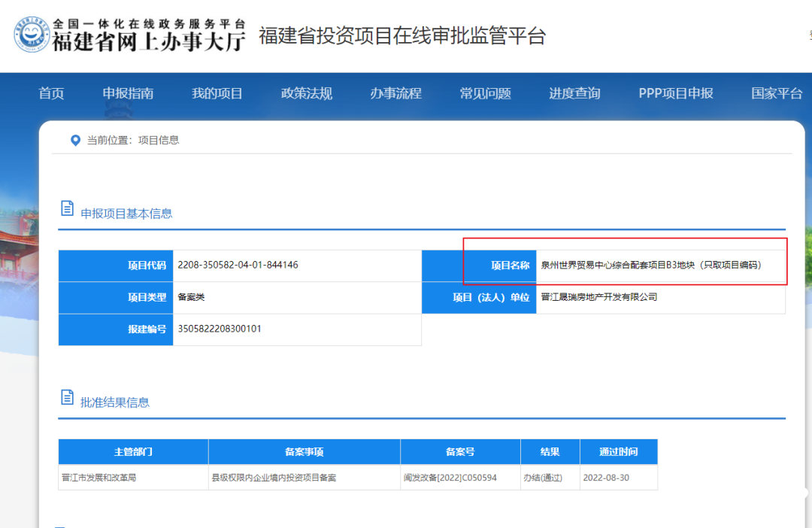Open the 首页 menu item
The height and width of the screenshot is (528, 812).
pyautogui.click(x=51, y=93)
